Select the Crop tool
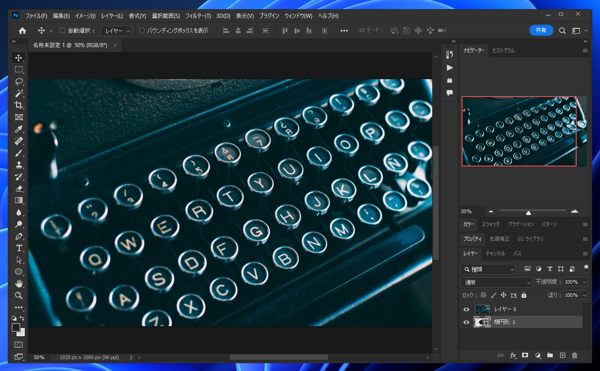This screenshot has height=371, width=600. click(x=18, y=105)
